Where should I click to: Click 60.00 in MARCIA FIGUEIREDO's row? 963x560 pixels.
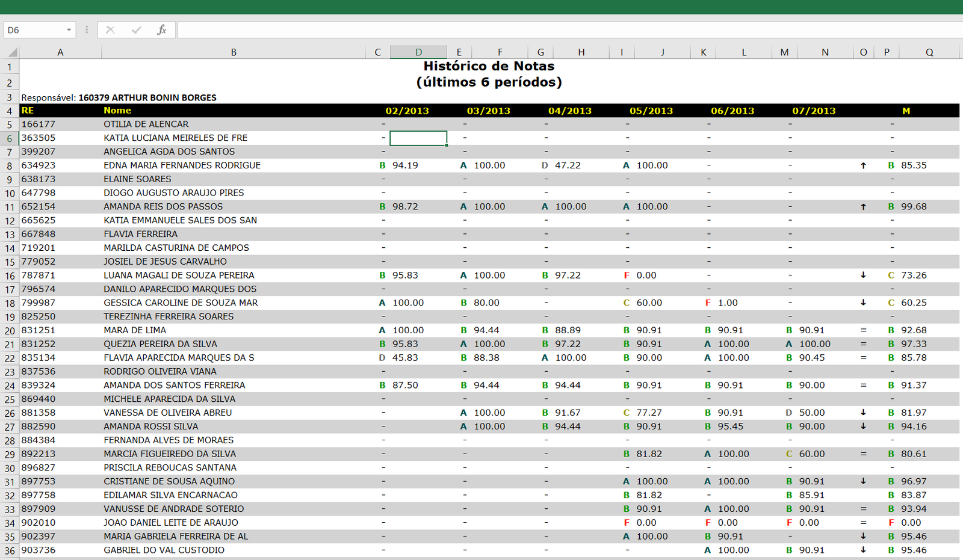812,454
